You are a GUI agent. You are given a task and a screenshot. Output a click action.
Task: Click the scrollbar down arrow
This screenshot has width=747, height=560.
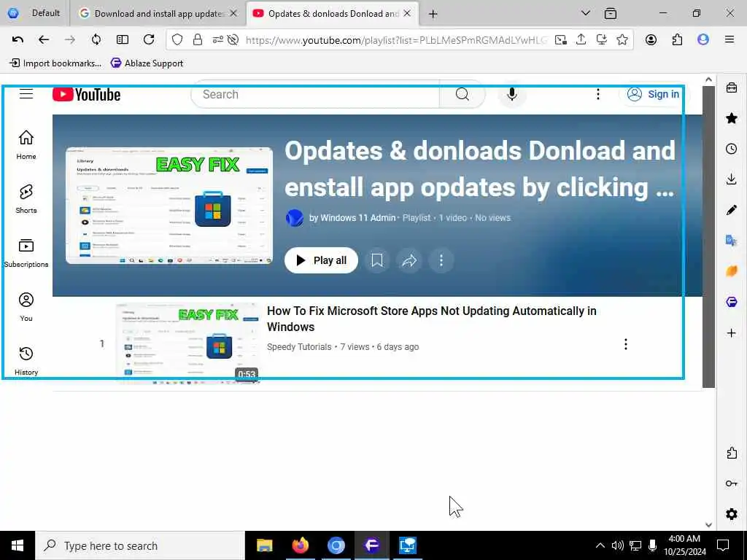(x=708, y=525)
